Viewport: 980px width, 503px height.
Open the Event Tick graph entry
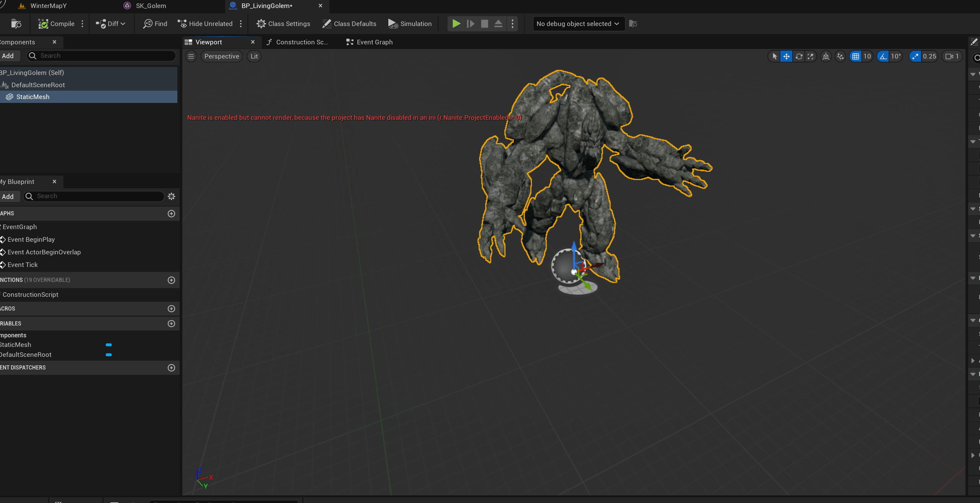pos(23,265)
